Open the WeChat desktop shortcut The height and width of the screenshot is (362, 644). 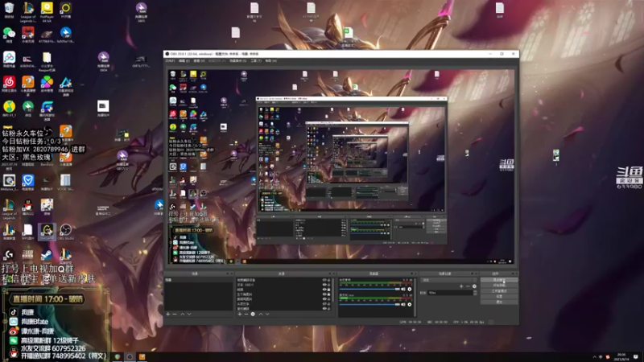click(9, 35)
